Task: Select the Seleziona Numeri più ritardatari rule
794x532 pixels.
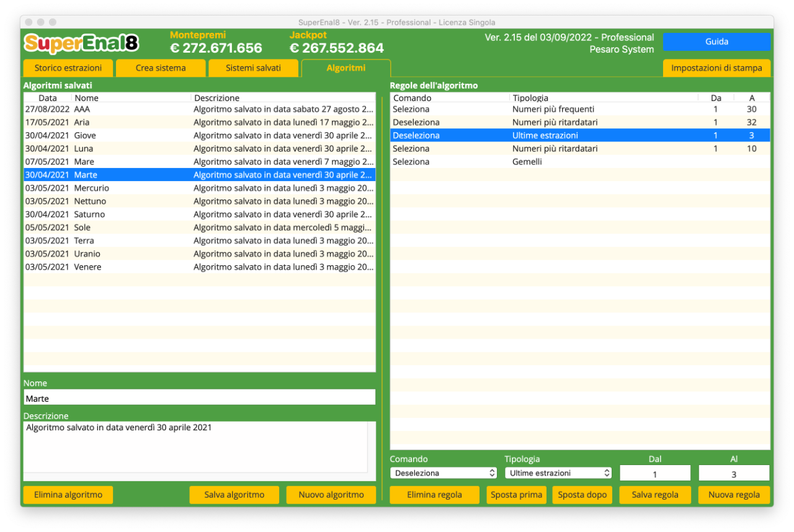Action: (x=580, y=149)
